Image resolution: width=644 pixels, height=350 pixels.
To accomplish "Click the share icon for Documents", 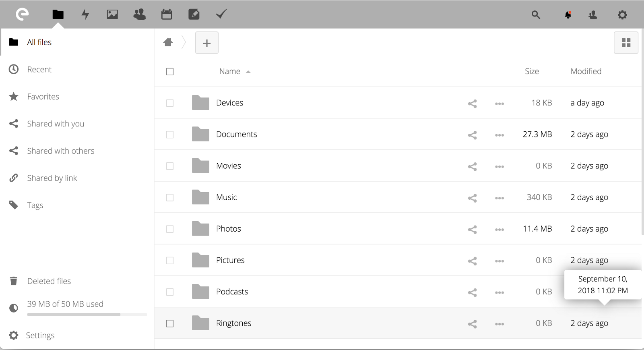I will pos(473,135).
